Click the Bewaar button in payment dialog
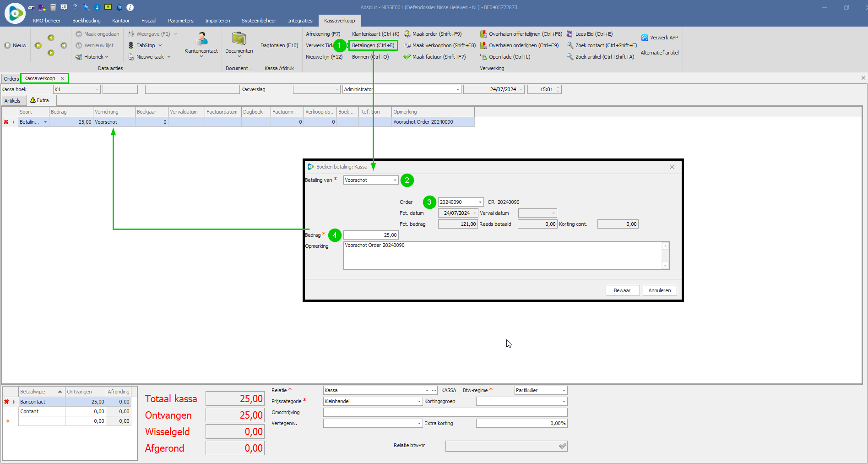 pos(622,290)
